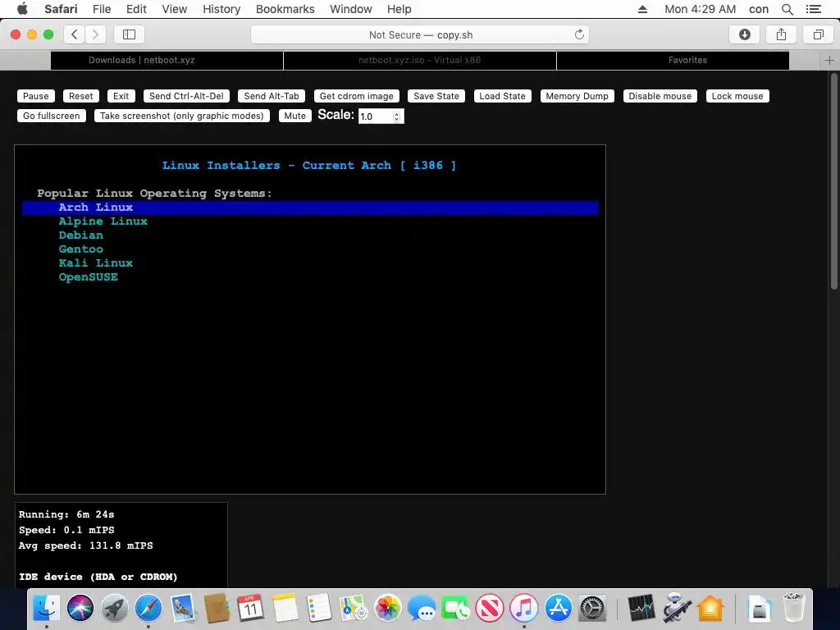Open the Apple menu

click(x=22, y=9)
